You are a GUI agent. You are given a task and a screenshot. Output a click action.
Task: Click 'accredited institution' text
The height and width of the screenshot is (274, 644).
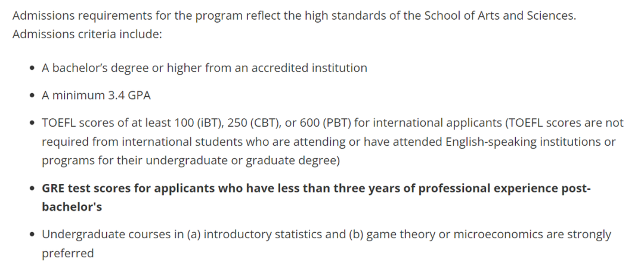click(309, 67)
